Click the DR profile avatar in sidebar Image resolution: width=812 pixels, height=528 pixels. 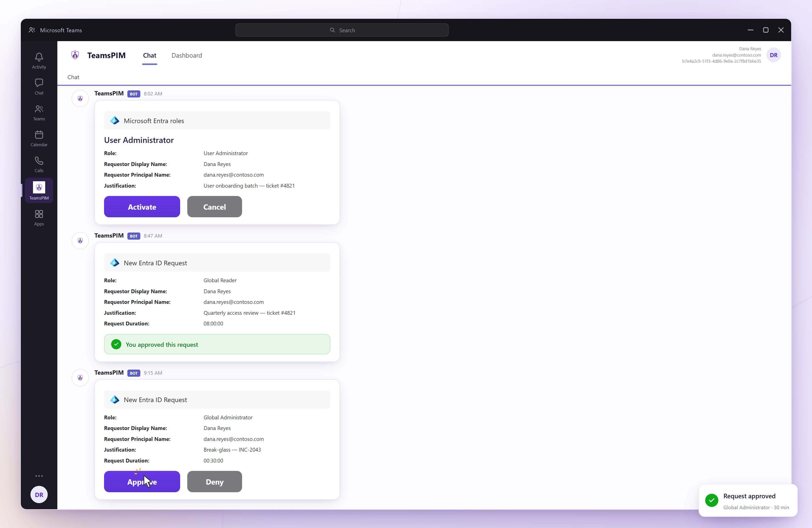coord(39,494)
